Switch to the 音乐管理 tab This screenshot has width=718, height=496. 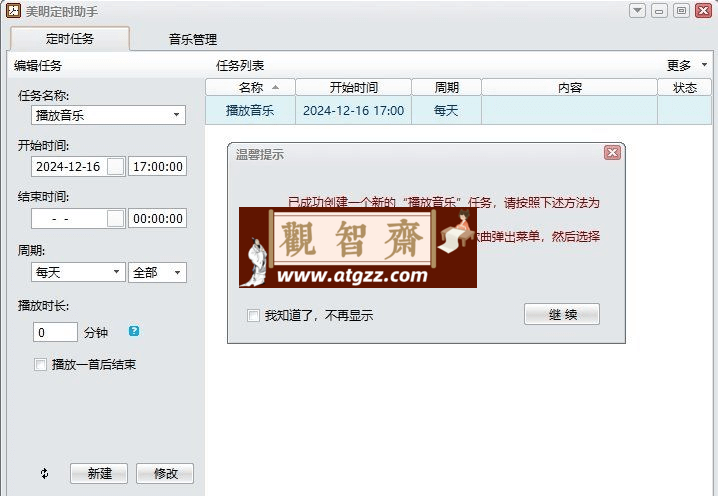coord(192,39)
